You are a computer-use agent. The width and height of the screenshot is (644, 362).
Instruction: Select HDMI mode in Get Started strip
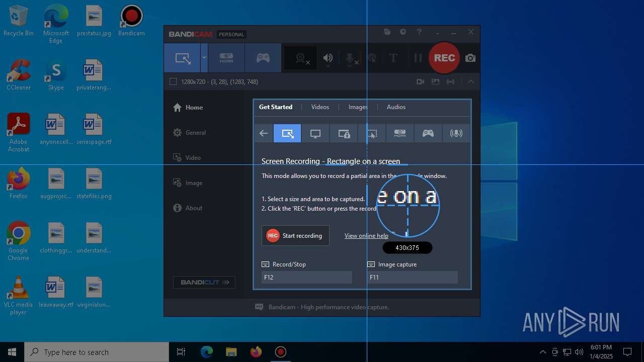(x=400, y=133)
